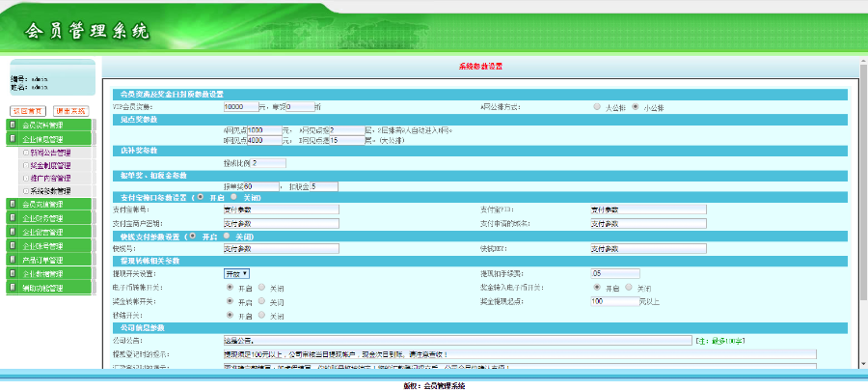
Task: Click the 奖金提现起点 field containing 100
Action: coord(615,302)
